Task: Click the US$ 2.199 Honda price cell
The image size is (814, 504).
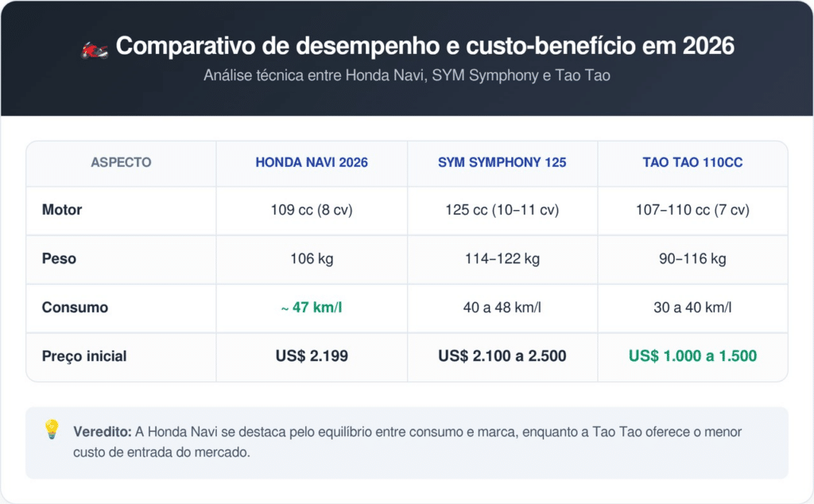Action: tap(312, 356)
